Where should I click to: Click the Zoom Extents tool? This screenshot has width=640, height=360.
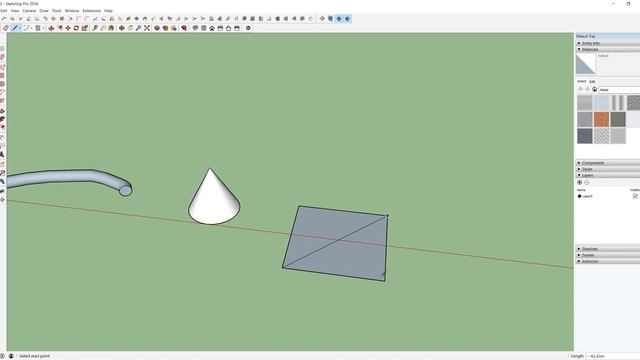coord(147,28)
